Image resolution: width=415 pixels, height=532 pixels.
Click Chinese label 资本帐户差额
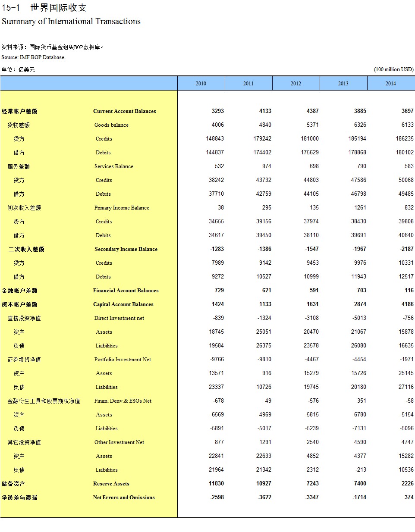point(19,304)
